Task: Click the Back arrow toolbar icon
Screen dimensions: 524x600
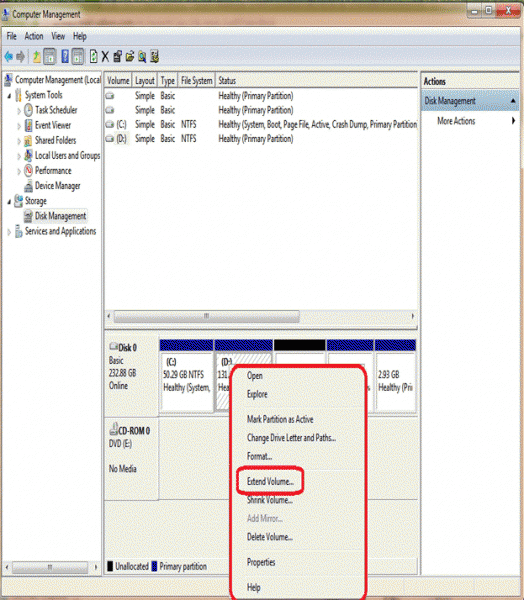Action: 8,57
